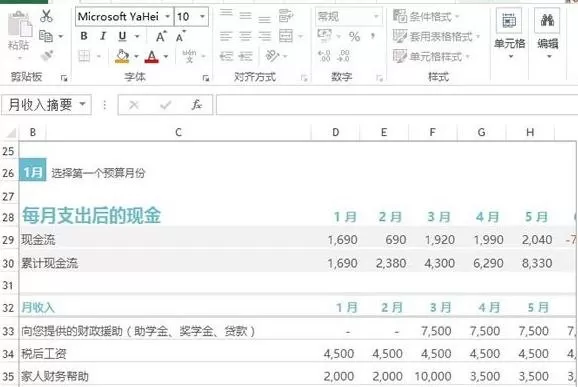The width and height of the screenshot is (578, 387).
Task: Click the Insert Function fx button
Action: tap(197, 105)
